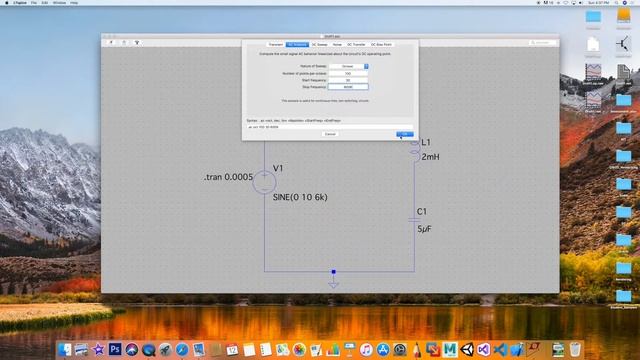Viewport: 640px width, 360px height.
Task: Click the .tran 0.0005 directive text
Action: click(228, 177)
